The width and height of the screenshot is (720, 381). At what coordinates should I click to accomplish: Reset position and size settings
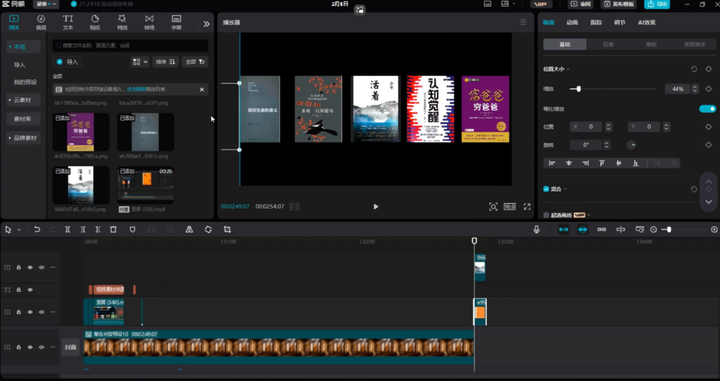coord(694,69)
